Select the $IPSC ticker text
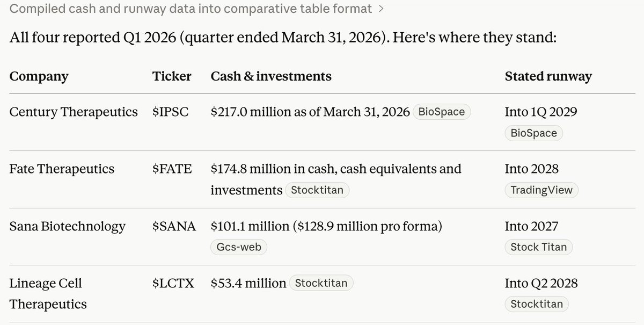Screen dimensions: 644x325 coord(171,112)
